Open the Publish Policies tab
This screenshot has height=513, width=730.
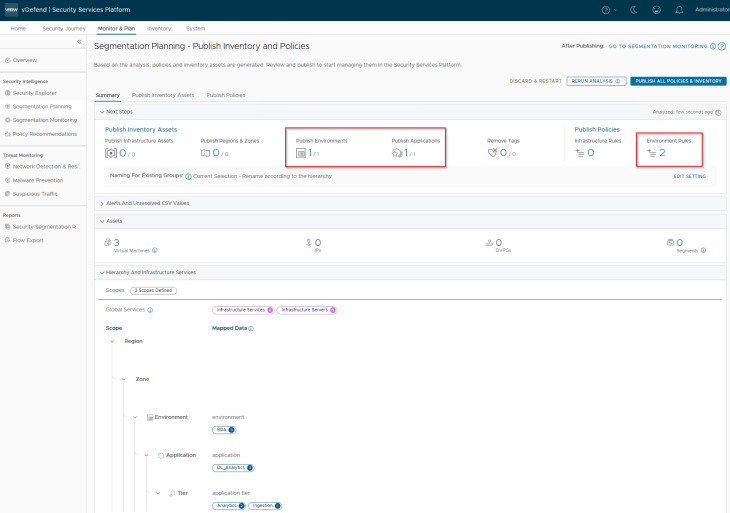point(225,95)
